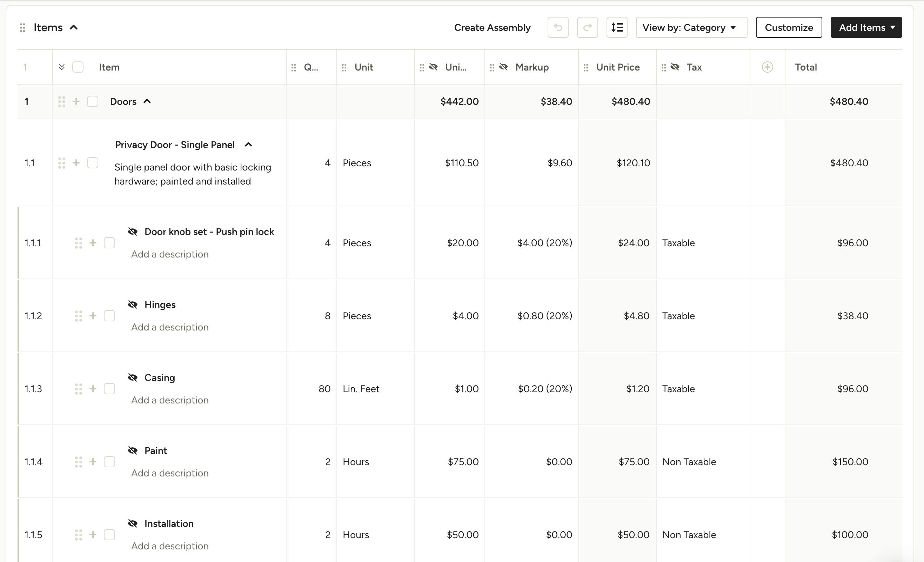Click the $4.00 (20%) markup cell
Image resolution: width=924 pixels, height=562 pixels.
[x=544, y=243]
